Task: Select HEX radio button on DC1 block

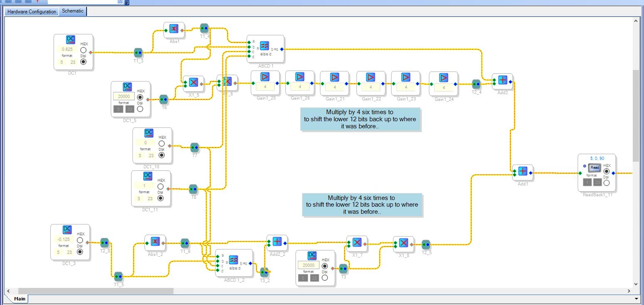Action: (x=83, y=50)
